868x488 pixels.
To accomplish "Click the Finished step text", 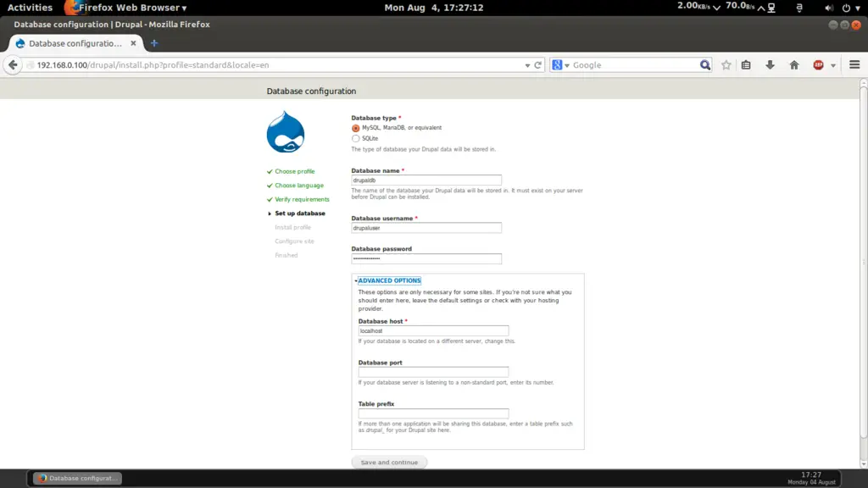I will coord(287,255).
